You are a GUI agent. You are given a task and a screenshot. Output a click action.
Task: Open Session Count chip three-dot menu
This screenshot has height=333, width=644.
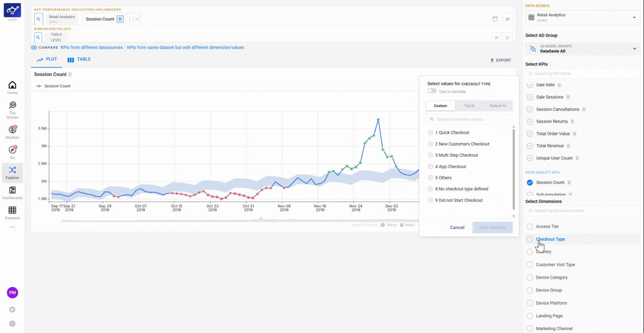tap(130, 19)
